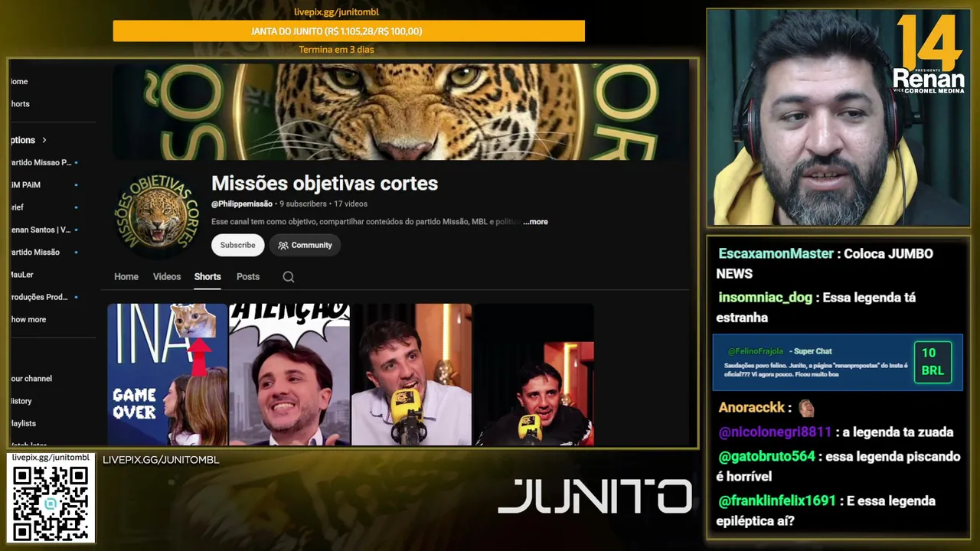Click the '10 BRL' Super Chat badge
The image size is (980, 551).
(933, 362)
